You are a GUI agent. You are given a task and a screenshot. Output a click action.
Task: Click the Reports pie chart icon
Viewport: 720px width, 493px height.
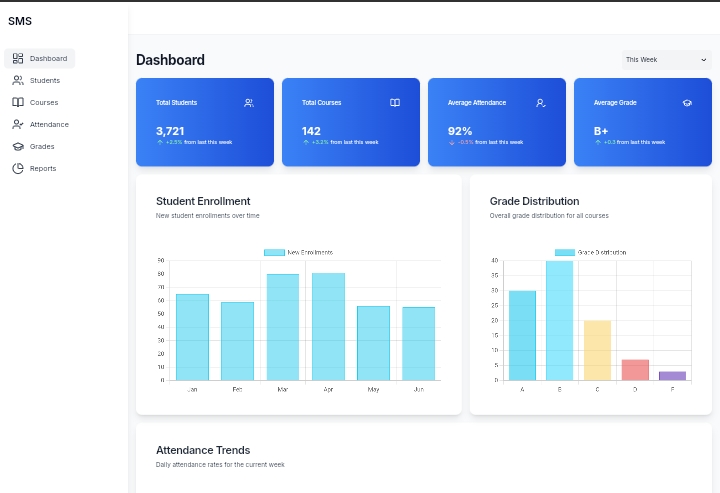click(x=18, y=168)
